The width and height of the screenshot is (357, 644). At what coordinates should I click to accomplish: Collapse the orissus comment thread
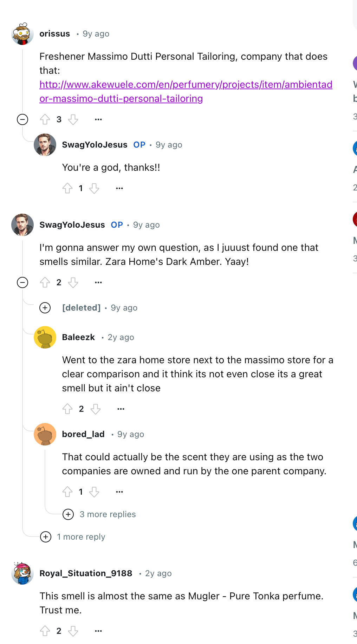tap(22, 119)
